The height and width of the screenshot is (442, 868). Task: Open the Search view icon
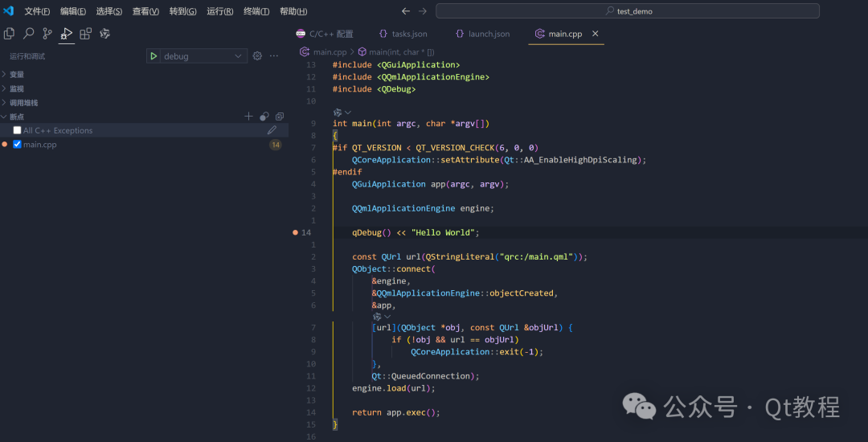[x=28, y=34]
